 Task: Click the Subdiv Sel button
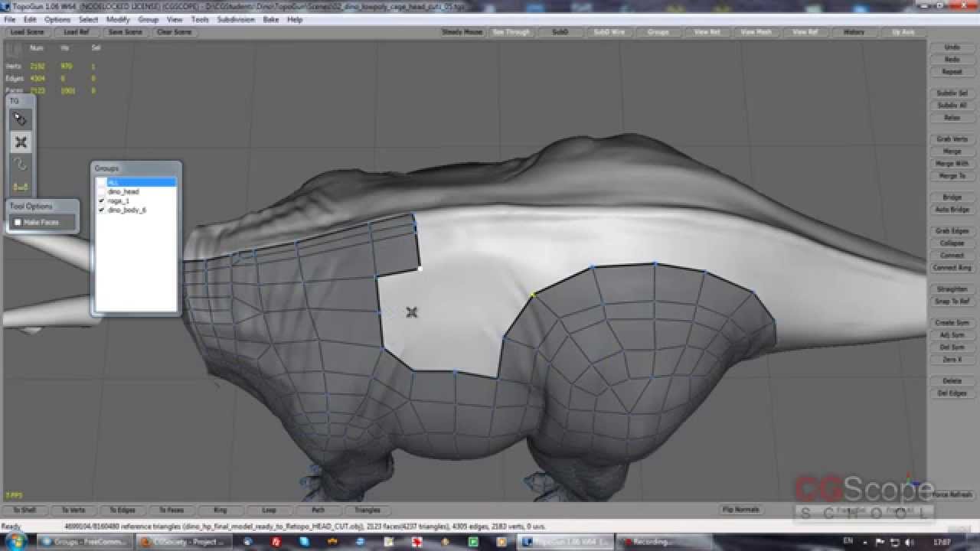point(952,93)
